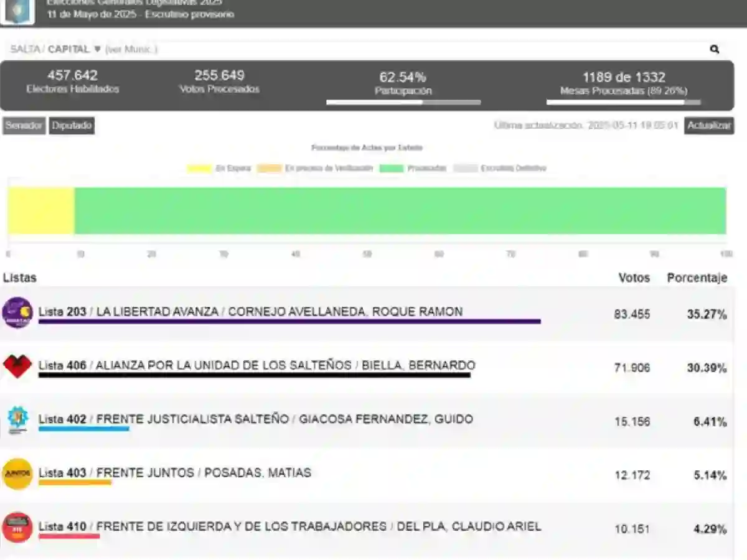Image resolution: width=747 pixels, height=560 pixels.
Task: Click the Actualizar button
Action: [x=709, y=126]
